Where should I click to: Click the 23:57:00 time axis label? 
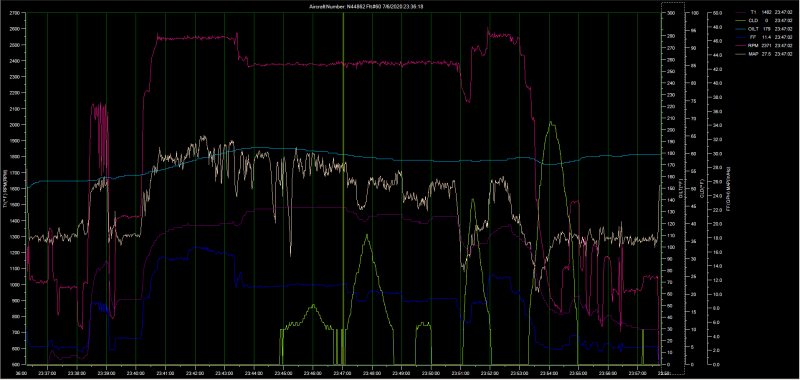pos(638,373)
